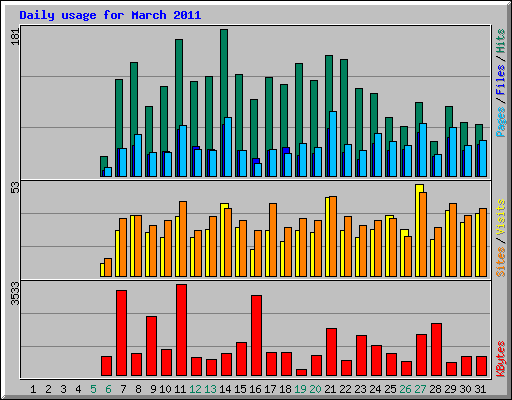Click the Visits legend label
The height and width of the screenshot is (400, 512).
click(x=500, y=218)
